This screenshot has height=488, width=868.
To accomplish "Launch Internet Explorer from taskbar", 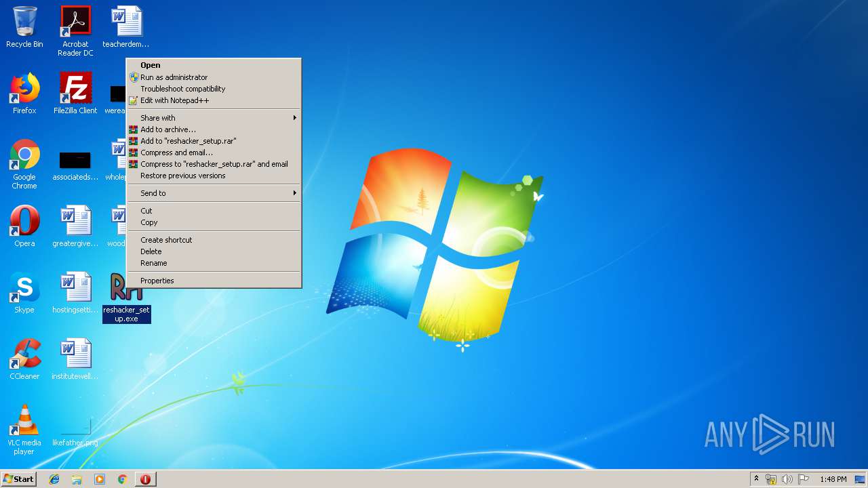I will pyautogui.click(x=54, y=479).
